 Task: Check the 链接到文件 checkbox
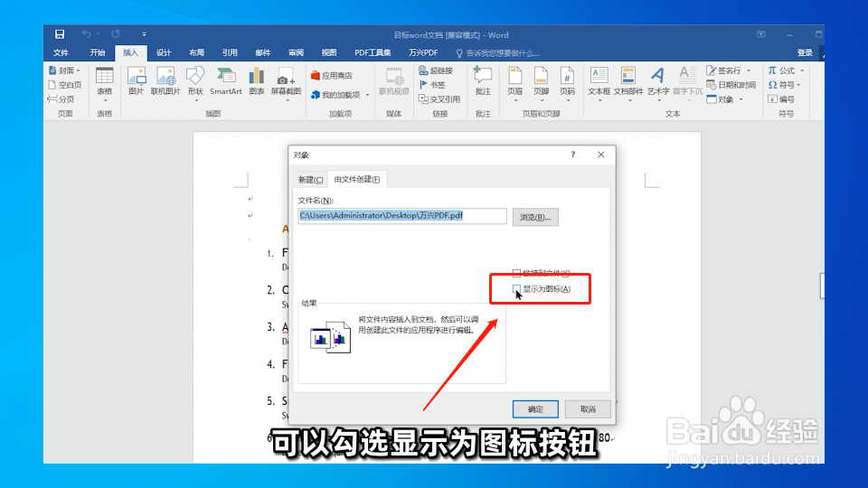pos(516,273)
